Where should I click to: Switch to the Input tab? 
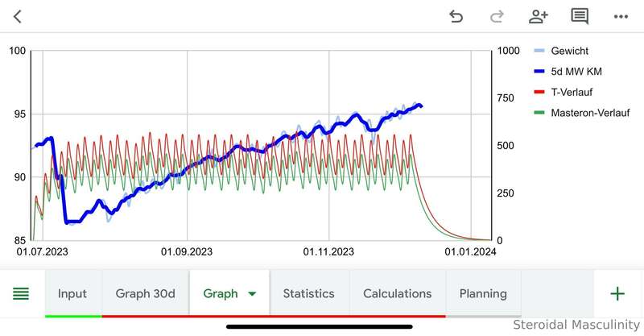point(73,293)
